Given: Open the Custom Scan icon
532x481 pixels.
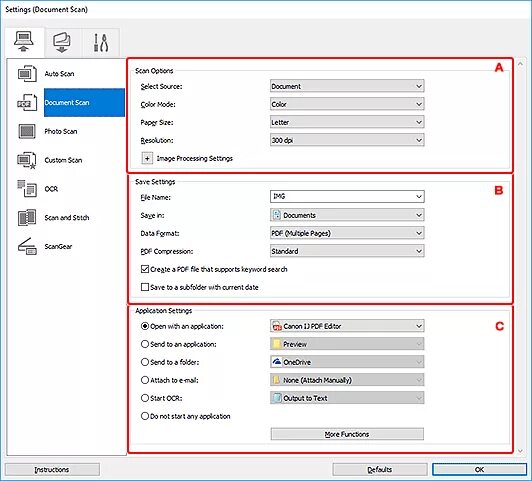Looking at the screenshot, I should (x=27, y=160).
